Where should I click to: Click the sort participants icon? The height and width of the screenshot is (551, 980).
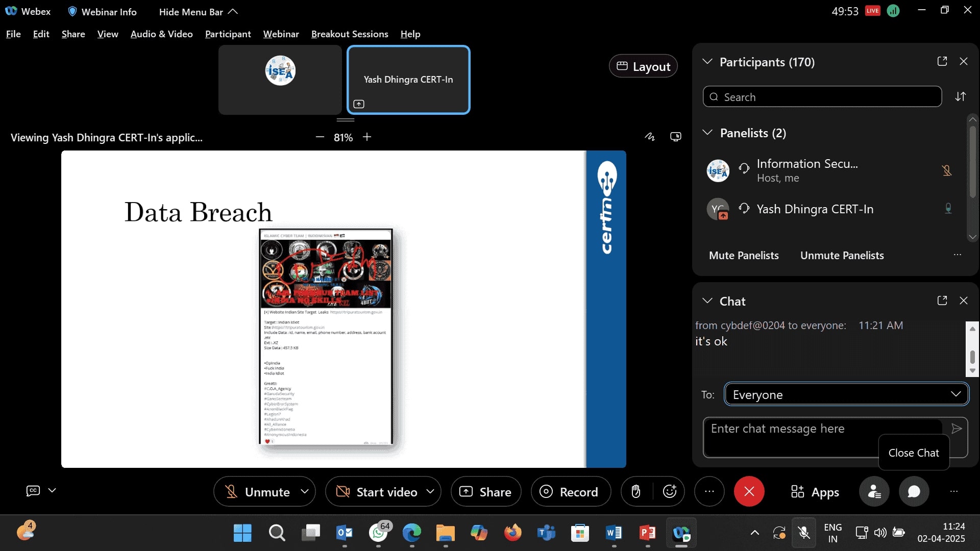pyautogui.click(x=961, y=96)
